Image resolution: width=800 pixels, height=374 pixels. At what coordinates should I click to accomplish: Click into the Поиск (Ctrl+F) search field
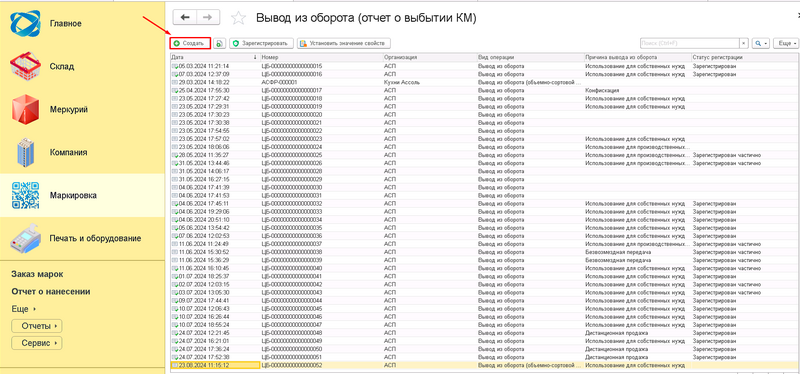[x=690, y=43]
